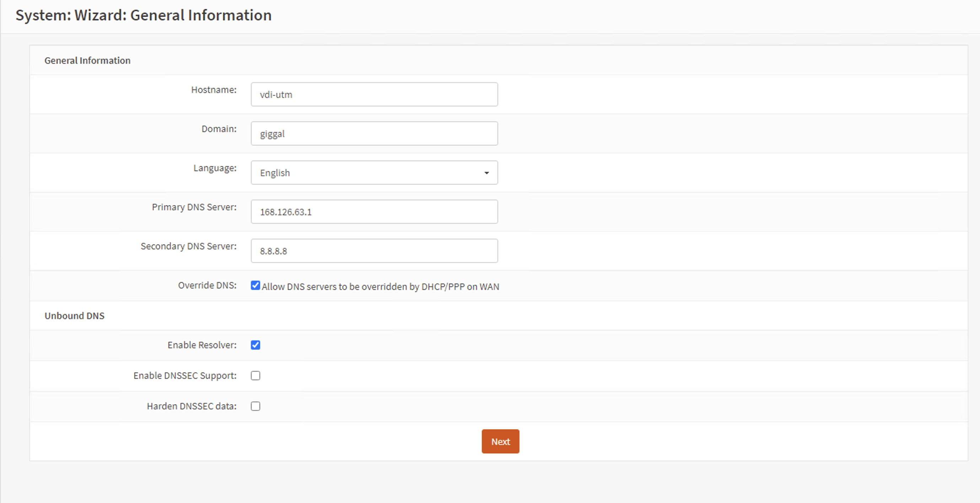Click the 'Allow DNS servers to be overridden' text

coord(380,287)
